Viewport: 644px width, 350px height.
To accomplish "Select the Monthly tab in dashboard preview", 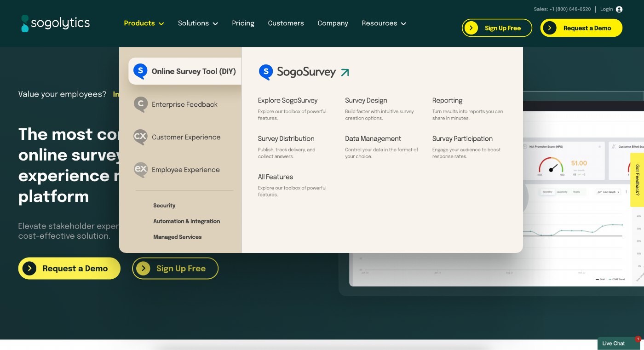I will click(547, 192).
